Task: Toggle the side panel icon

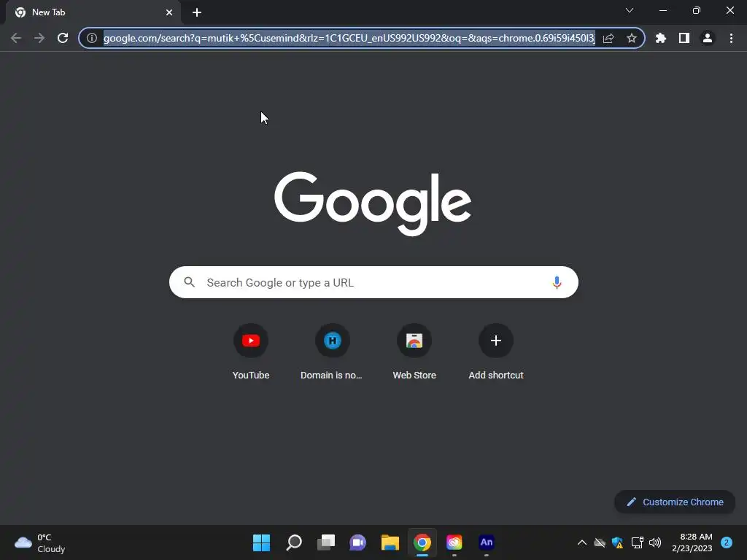Action: pos(684,38)
